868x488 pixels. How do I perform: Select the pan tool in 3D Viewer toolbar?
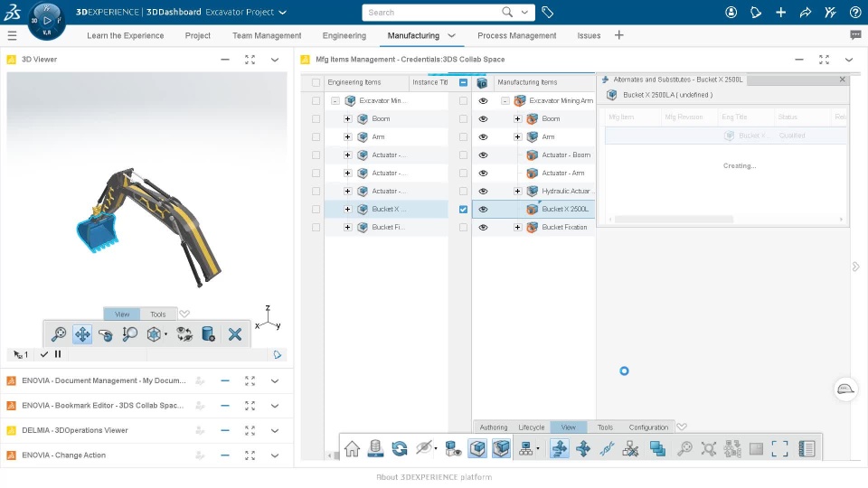[x=82, y=334]
